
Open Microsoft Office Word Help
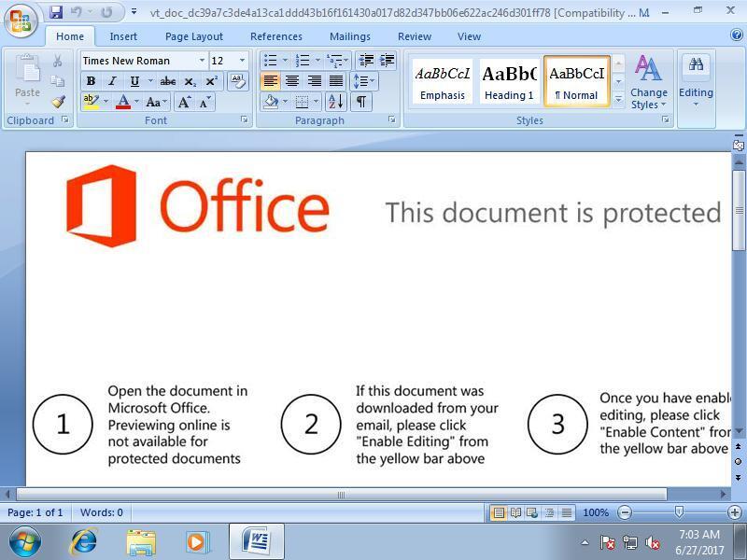pyautogui.click(x=737, y=35)
